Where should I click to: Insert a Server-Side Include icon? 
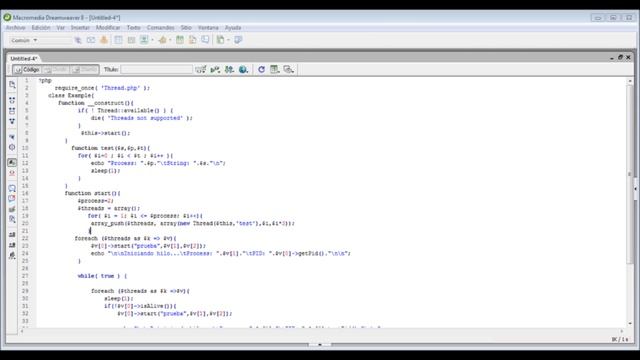point(192,40)
